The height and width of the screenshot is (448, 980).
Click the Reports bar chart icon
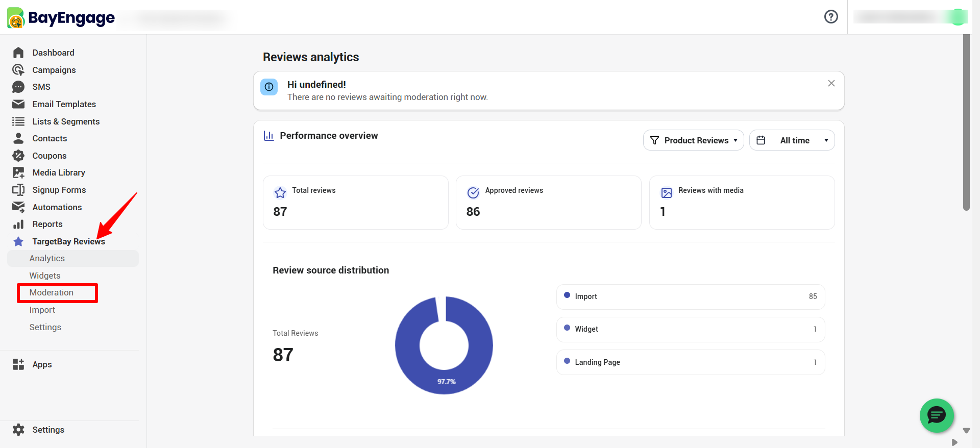(18, 224)
